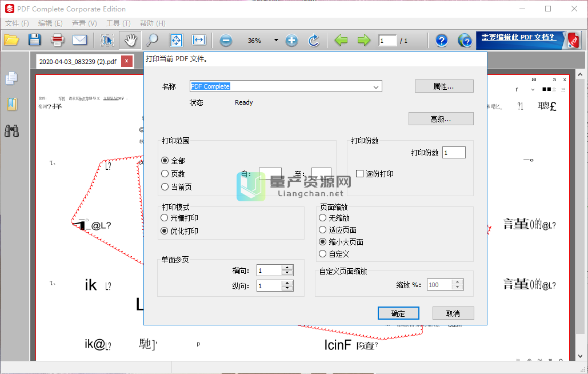Open search with binoculars icon
The width and height of the screenshot is (588, 374).
click(x=11, y=130)
